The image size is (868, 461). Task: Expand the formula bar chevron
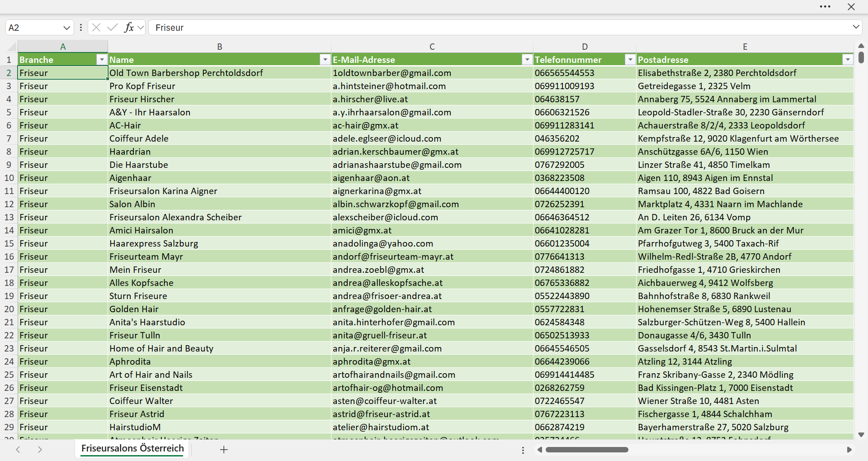point(856,27)
